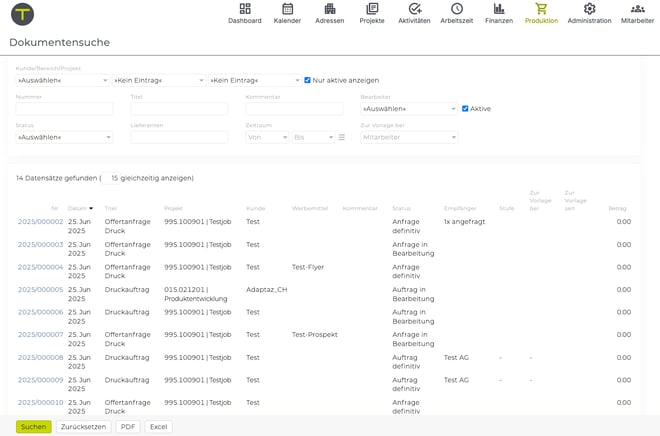The height and width of the screenshot is (436, 660).
Task: Toggle the Aktive checkbox next to Bearbeiter
Action: (x=465, y=109)
